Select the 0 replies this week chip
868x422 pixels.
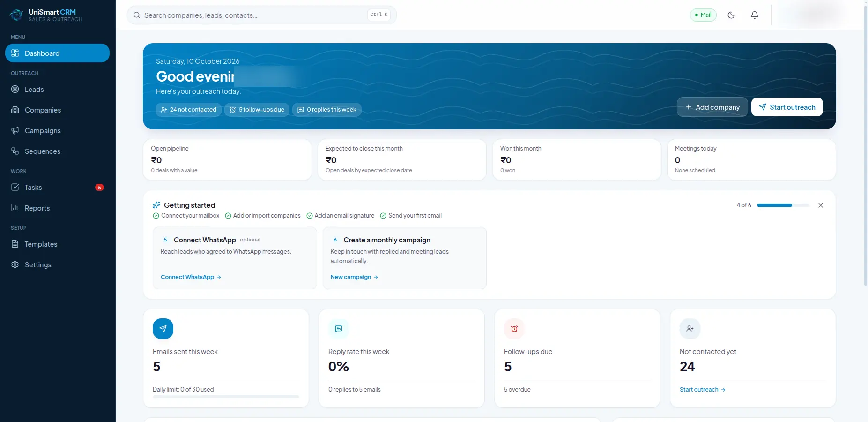point(327,110)
